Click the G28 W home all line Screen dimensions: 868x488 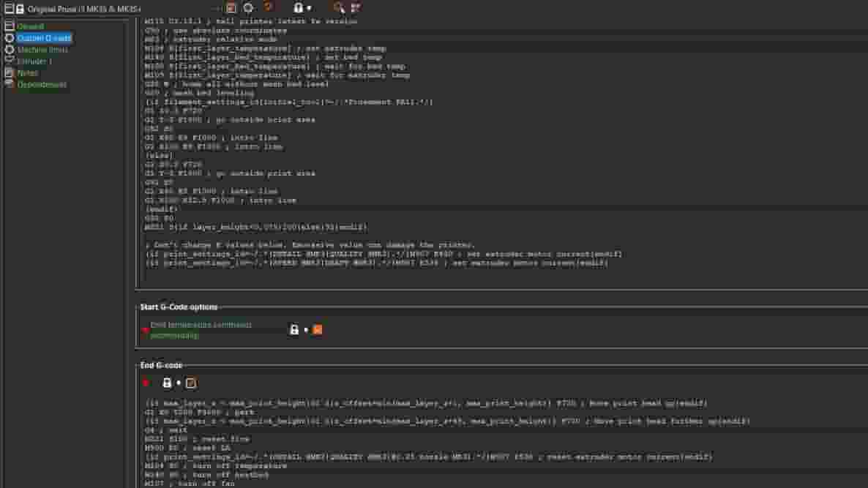[x=237, y=84]
